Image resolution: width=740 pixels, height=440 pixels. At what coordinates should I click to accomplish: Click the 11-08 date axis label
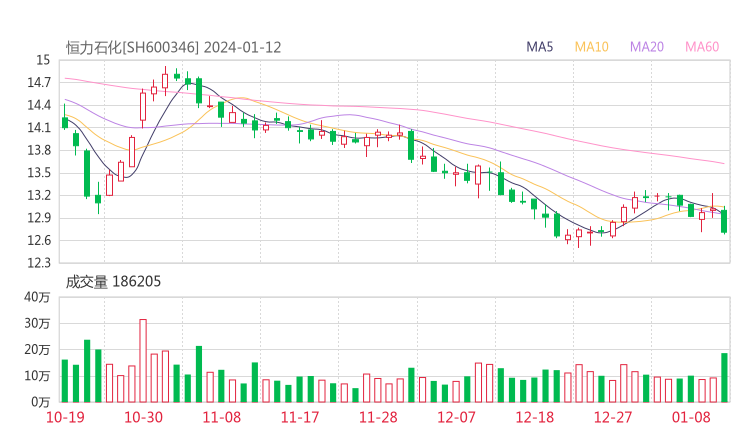(221, 417)
